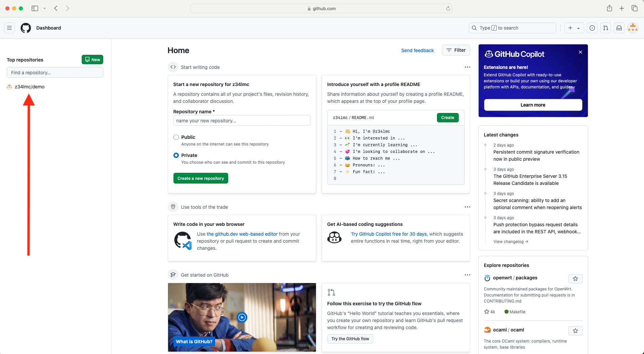The height and width of the screenshot is (354, 644).
Task: Open the notifications inbox icon
Action: 619,28
